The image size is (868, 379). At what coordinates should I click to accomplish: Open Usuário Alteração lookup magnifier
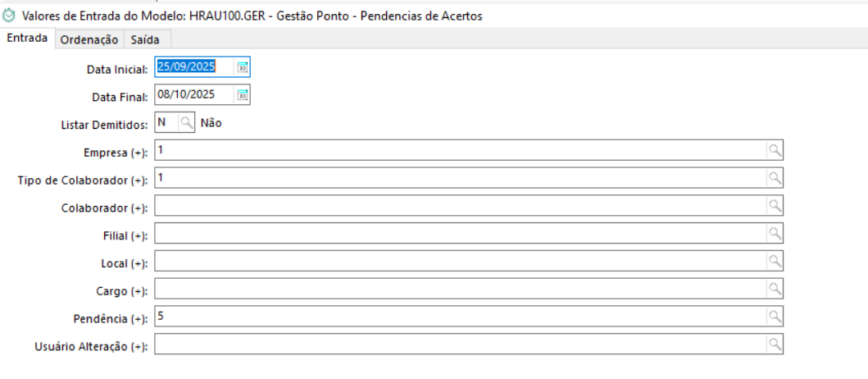(774, 345)
